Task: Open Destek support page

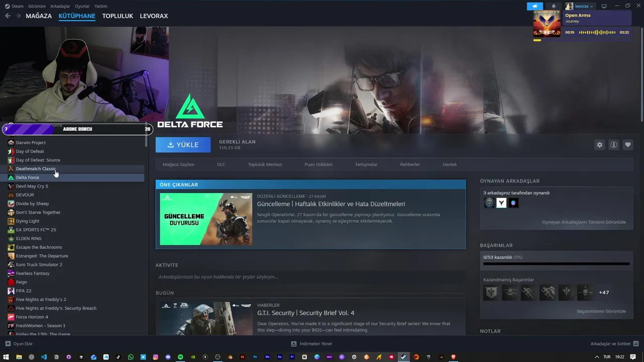Action: pos(450,164)
